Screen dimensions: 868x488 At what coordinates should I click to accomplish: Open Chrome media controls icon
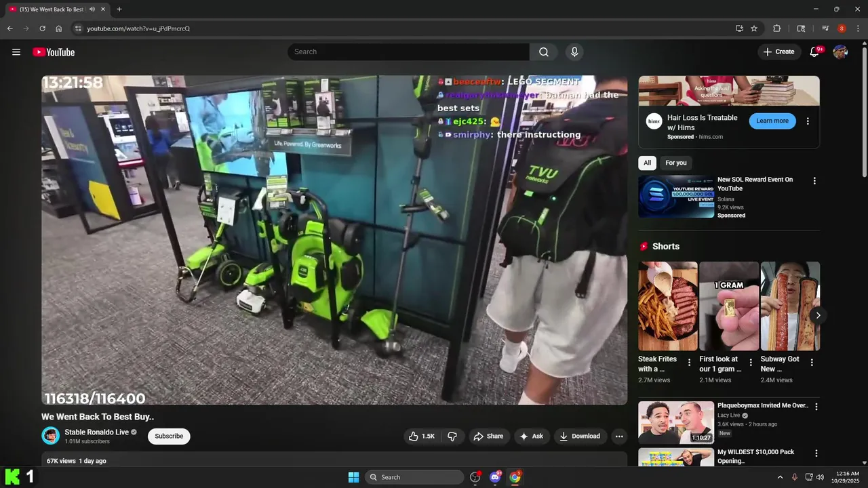coord(825,28)
